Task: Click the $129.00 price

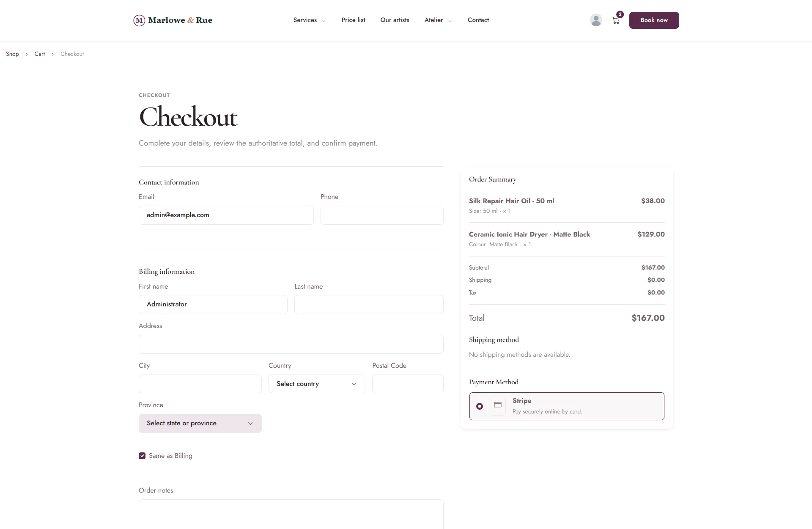Action: pos(651,234)
